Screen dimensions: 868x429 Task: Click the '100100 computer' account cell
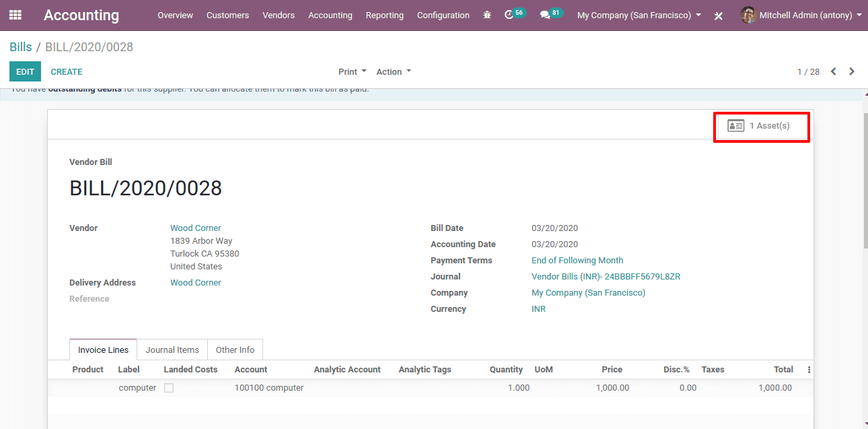(x=269, y=388)
